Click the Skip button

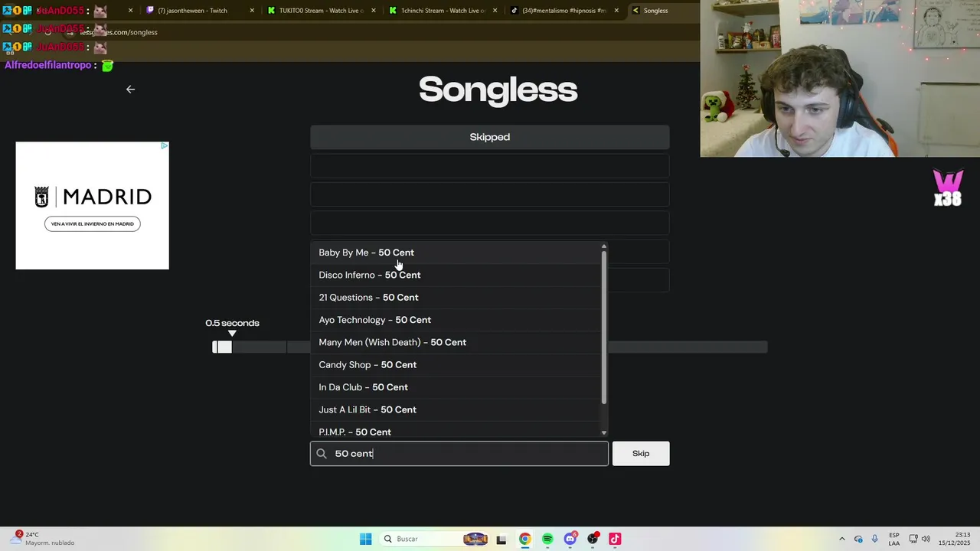[641, 454]
